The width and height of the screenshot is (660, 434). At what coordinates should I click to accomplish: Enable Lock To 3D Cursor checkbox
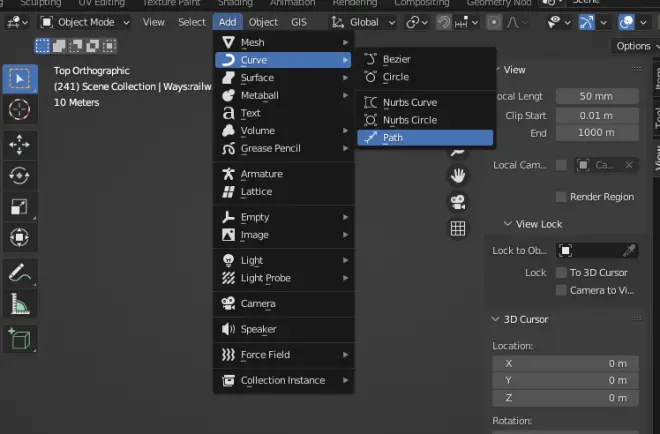coord(561,272)
